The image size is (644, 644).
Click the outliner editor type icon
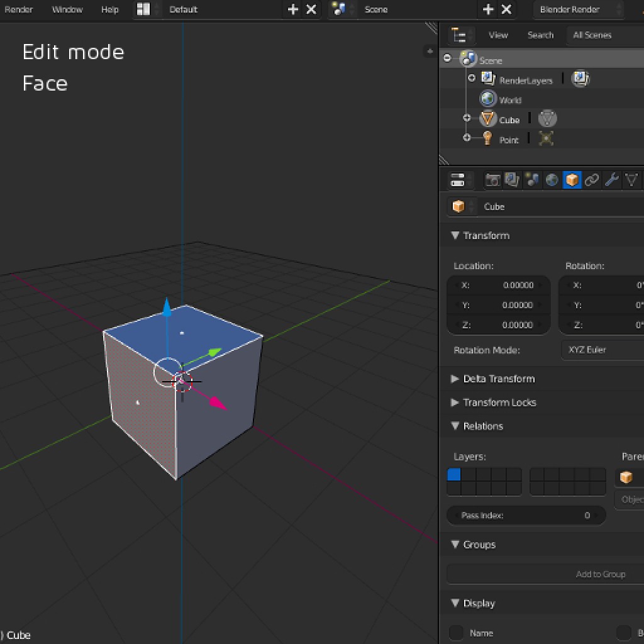[459, 35]
